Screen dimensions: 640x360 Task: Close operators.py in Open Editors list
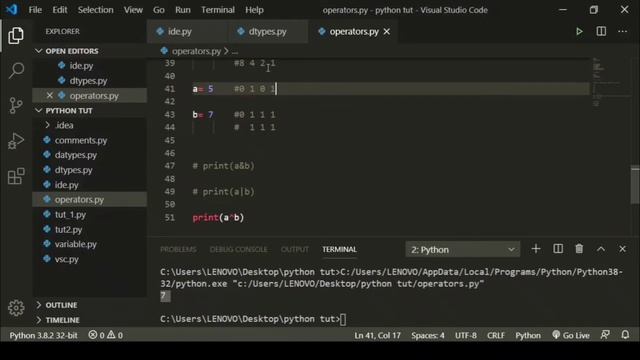49,96
